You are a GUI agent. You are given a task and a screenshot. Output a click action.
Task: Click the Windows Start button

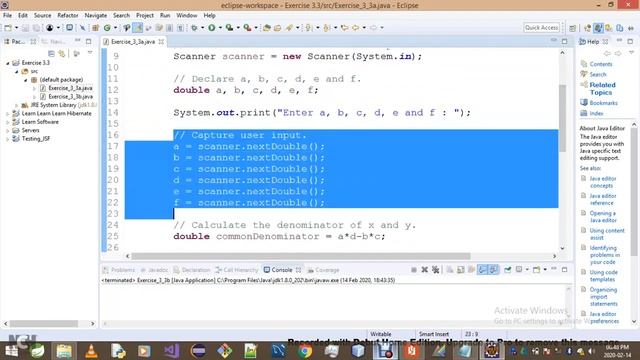tap(11, 351)
